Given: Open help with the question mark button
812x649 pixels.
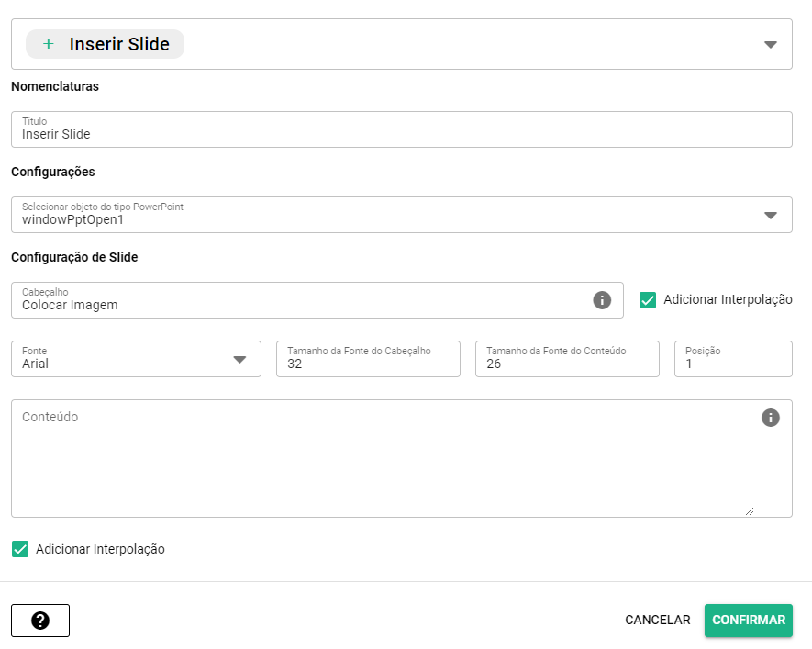Looking at the screenshot, I should pyautogui.click(x=40, y=621).
